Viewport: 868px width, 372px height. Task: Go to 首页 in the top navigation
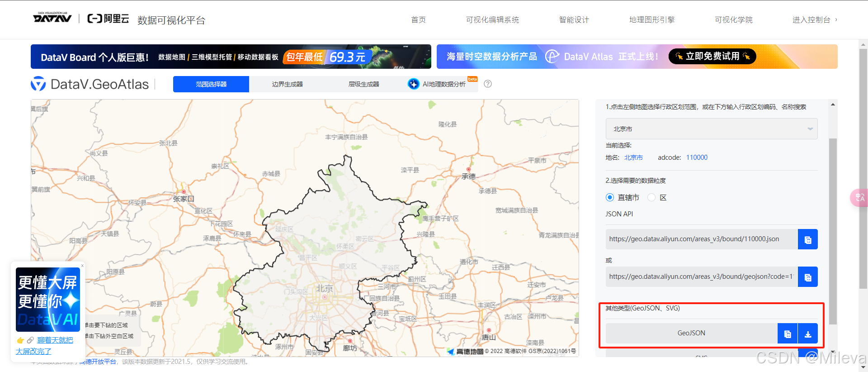[x=419, y=19]
